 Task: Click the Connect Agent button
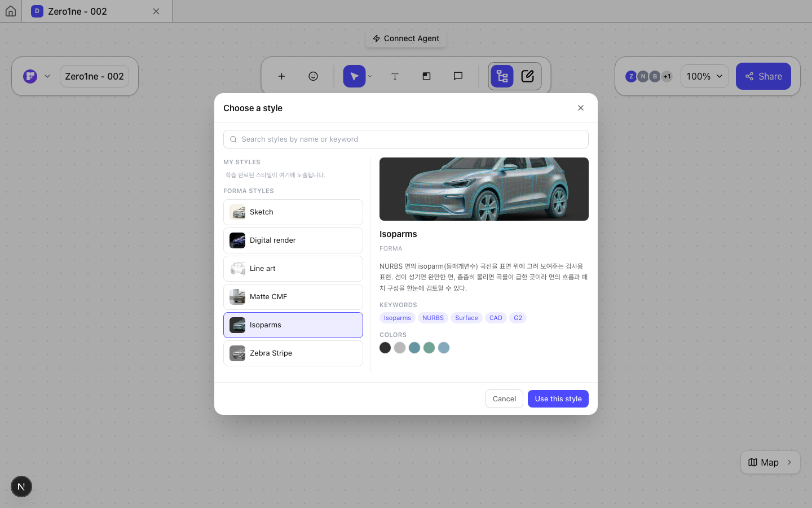406,38
